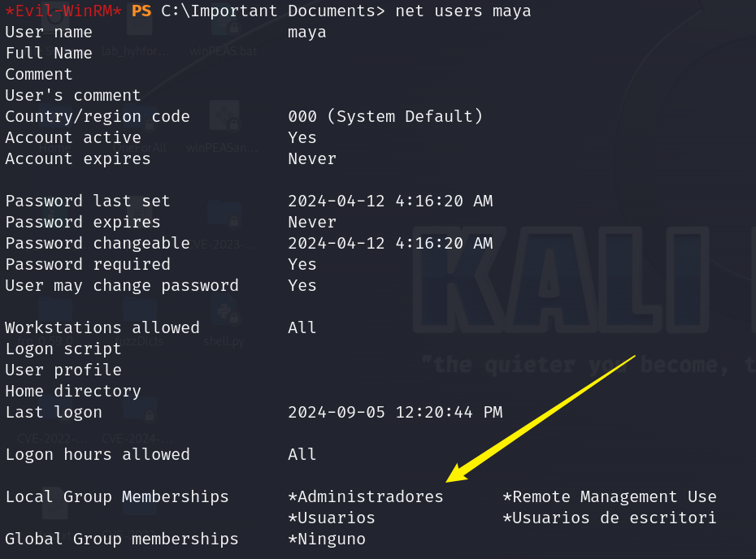
Task: Select the username value 'maya'
Action: [306, 32]
